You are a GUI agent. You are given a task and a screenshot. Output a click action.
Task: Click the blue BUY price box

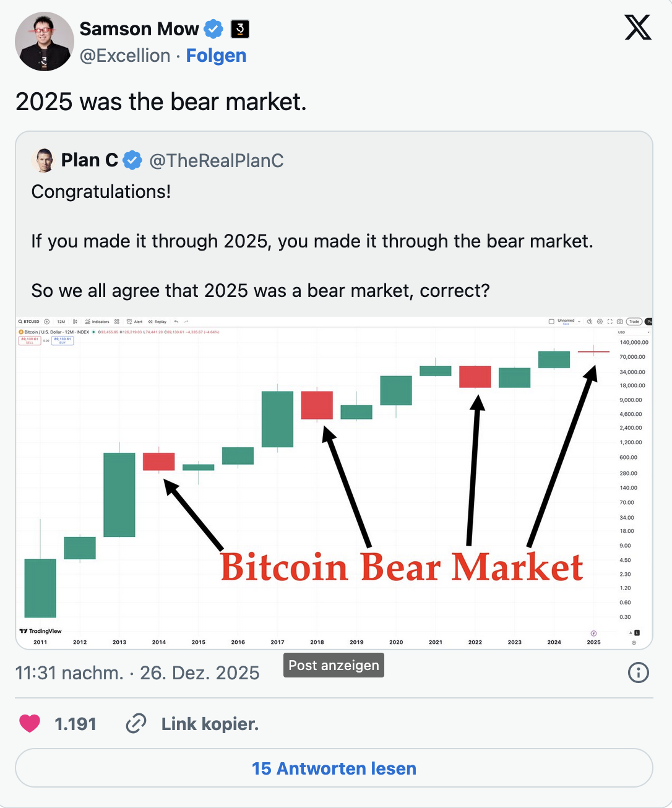[63, 340]
